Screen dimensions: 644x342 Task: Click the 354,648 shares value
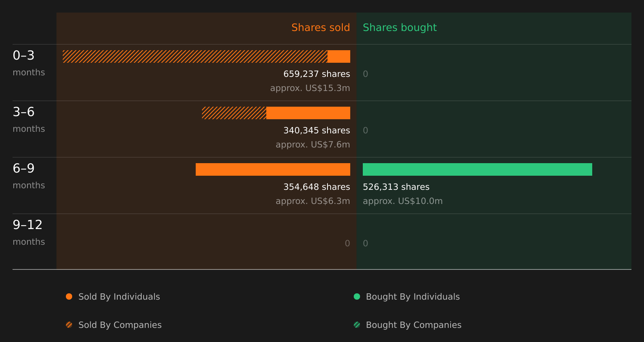317,187
